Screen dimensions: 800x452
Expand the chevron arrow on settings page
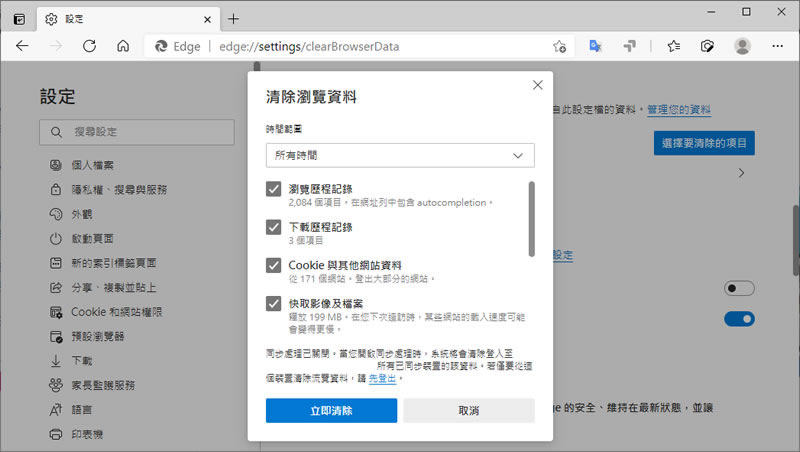click(741, 173)
